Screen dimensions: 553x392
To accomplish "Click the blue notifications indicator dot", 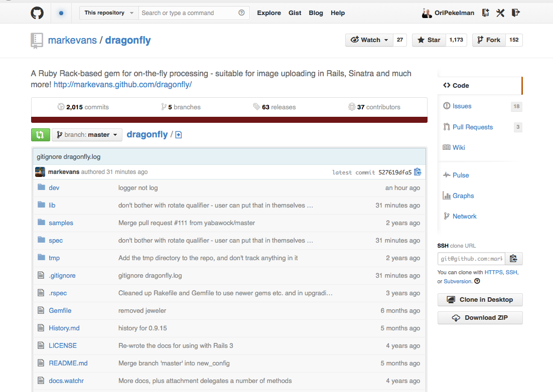I will pyautogui.click(x=61, y=13).
